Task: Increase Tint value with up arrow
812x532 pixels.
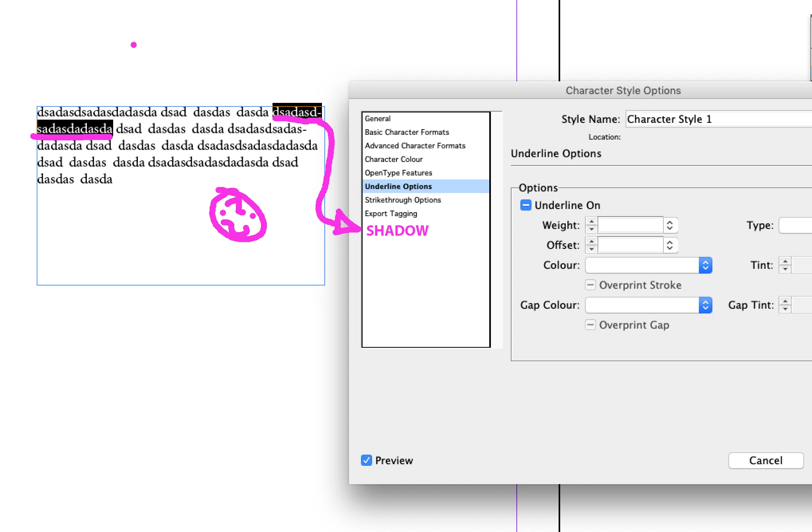Action: pos(785,261)
